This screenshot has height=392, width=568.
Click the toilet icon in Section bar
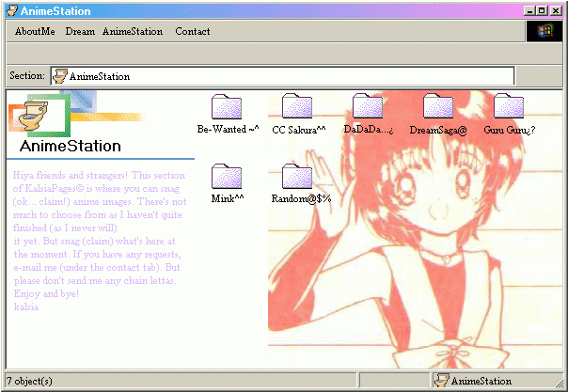[x=60, y=76]
